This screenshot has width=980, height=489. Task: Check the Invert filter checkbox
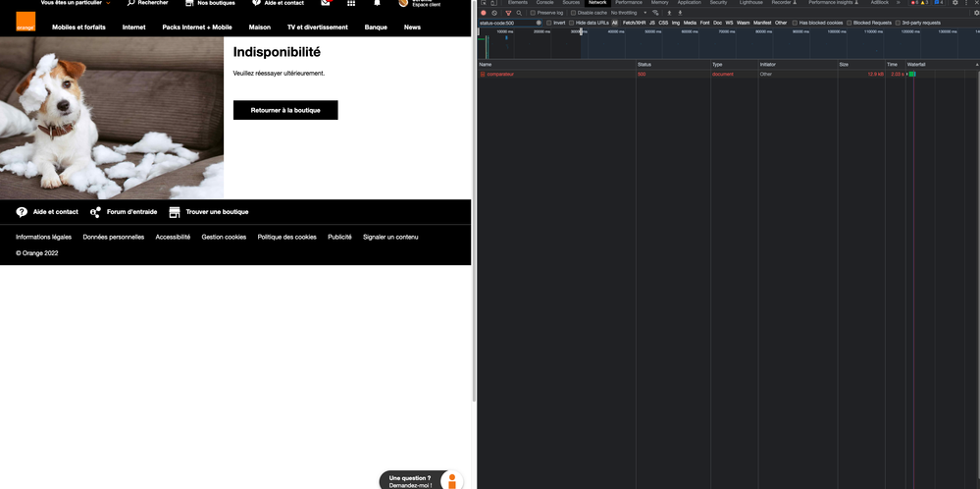(x=548, y=23)
